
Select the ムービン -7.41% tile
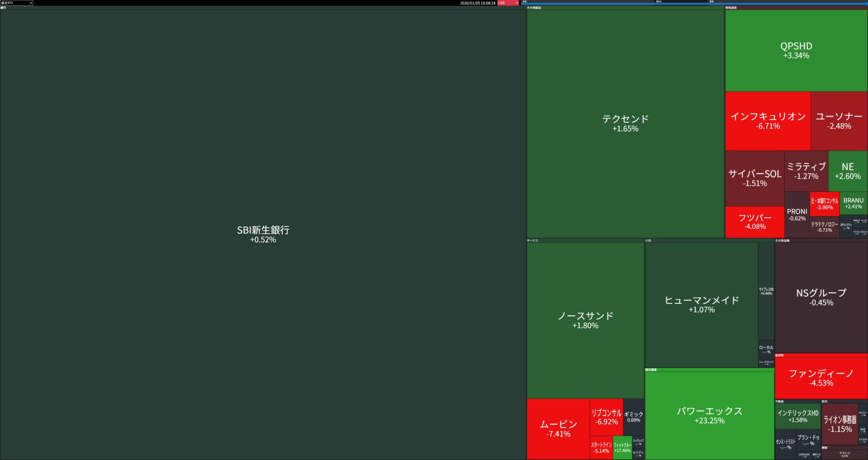pos(558,428)
